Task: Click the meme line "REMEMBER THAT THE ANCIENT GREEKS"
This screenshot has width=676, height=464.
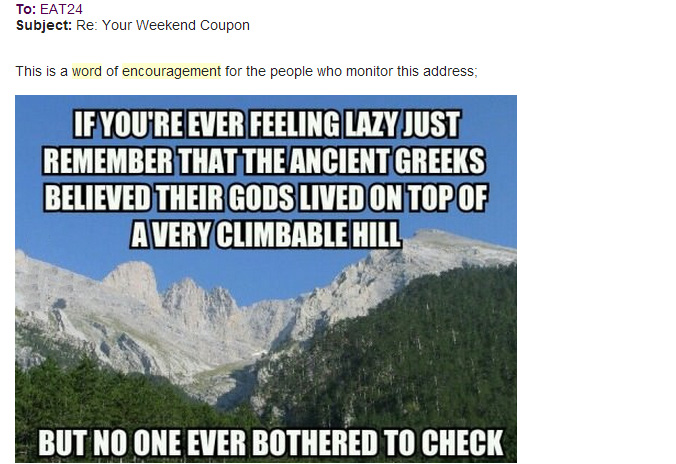Action: coord(265,161)
